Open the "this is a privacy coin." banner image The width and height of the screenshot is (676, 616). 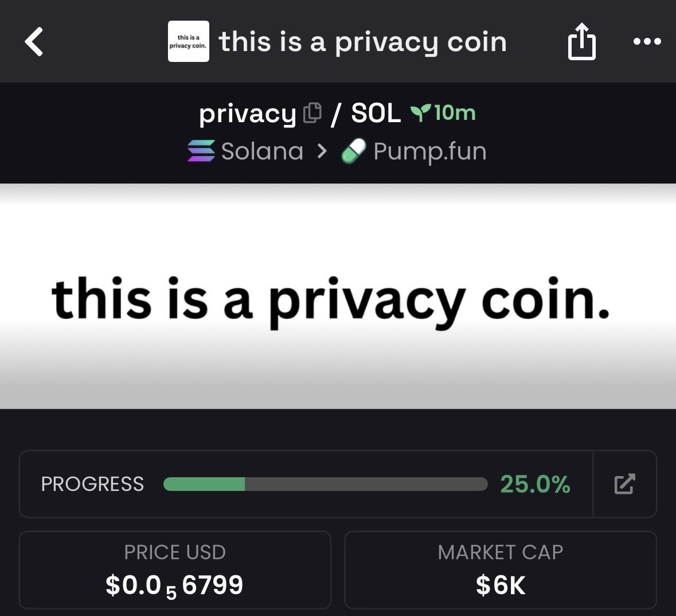[338, 296]
